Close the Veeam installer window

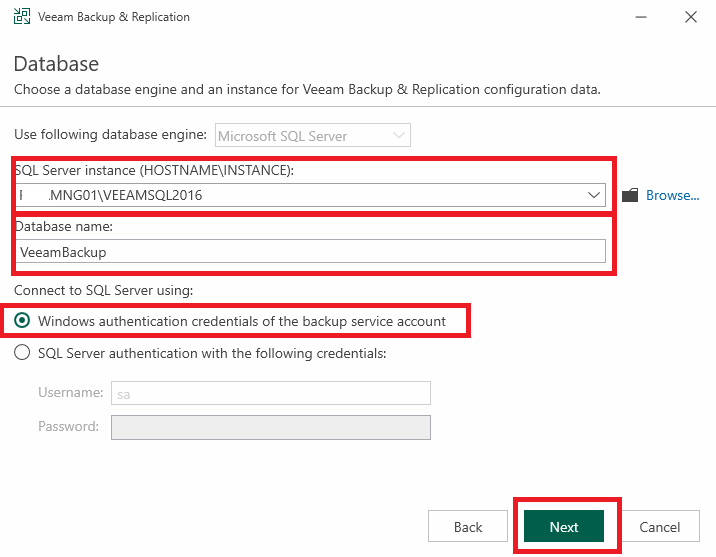(691, 17)
